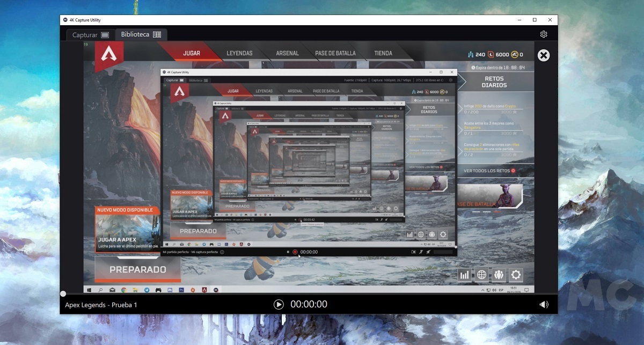The image size is (644, 345).
Task: Click the Chrome icon in outermost recorded taskbar
Action: (x=123, y=290)
